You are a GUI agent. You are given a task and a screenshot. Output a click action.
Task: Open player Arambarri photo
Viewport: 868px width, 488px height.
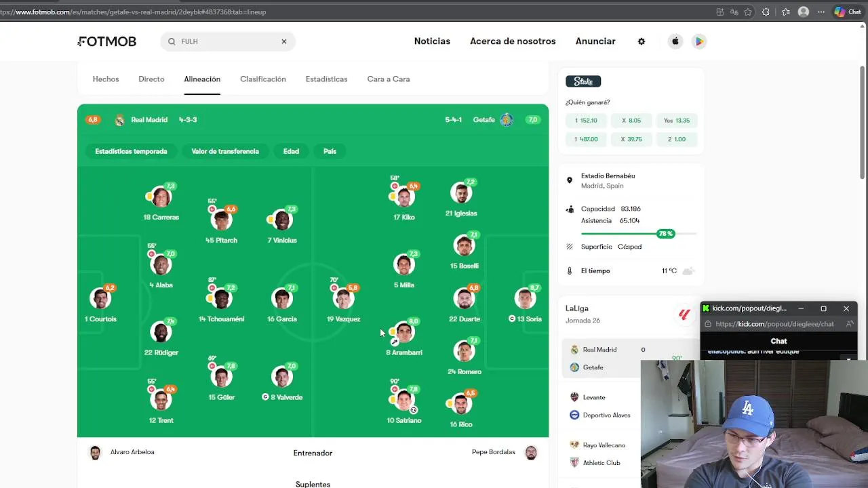click(404, 332)
